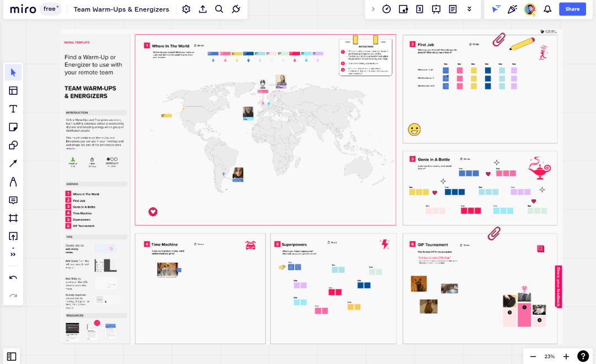The width and height of the screenshot is (596, 364).
Task: Open the Comment tool
Action: 13,200
